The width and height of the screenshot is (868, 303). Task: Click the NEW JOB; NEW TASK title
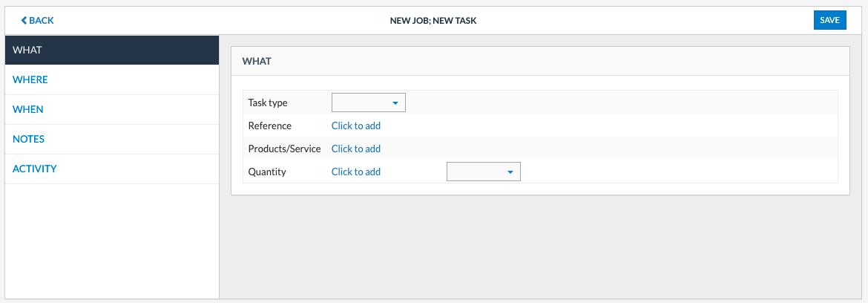433,21
